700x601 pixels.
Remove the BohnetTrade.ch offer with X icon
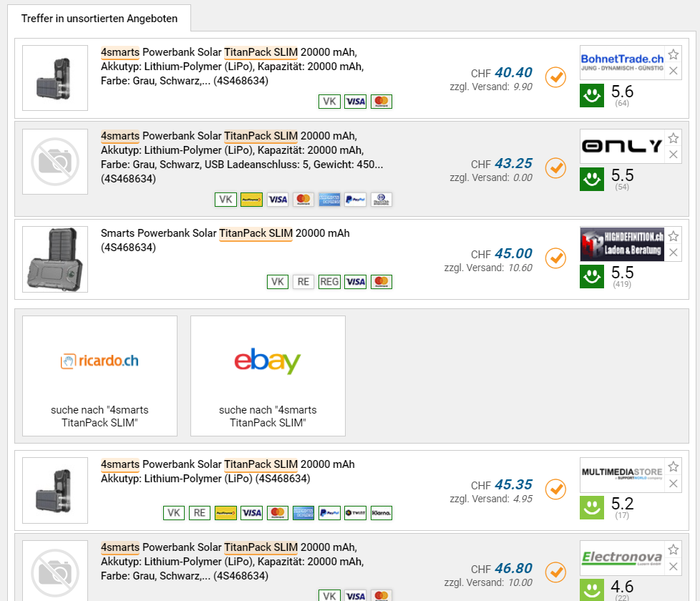tap(673, 71)
